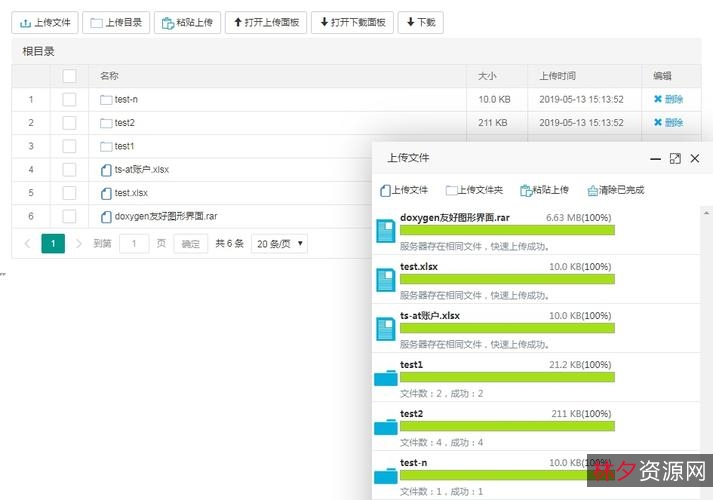Minimize the 上传文件 panel
Image resolution: width=713 pixels, height=500 pixels.
click(x=655, y=159)
